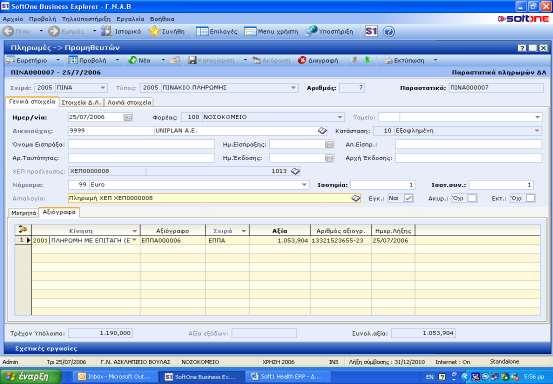The width and height of the screenshot is (553, 384).
Task: Toggle the Ακυρ. Όχι checkbox
Action: [472, 198]
